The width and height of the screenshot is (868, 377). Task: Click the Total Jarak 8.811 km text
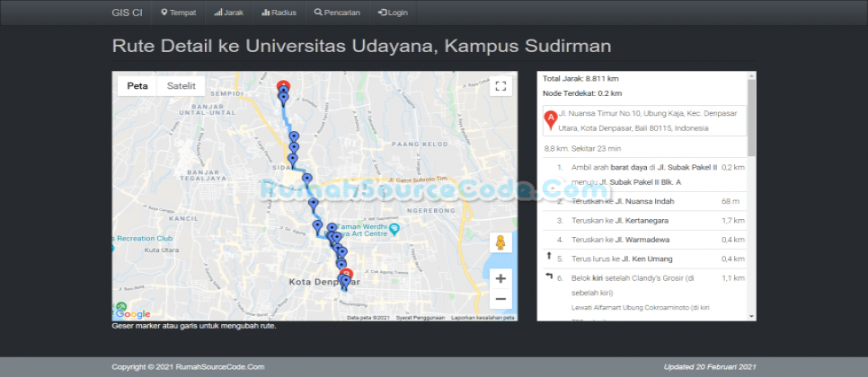[x=580, y=78]
